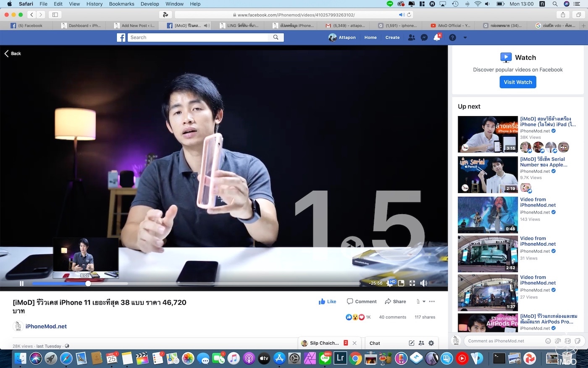Pause the playing video
Screen dimensions: 588x368
(x=21, y=283)
